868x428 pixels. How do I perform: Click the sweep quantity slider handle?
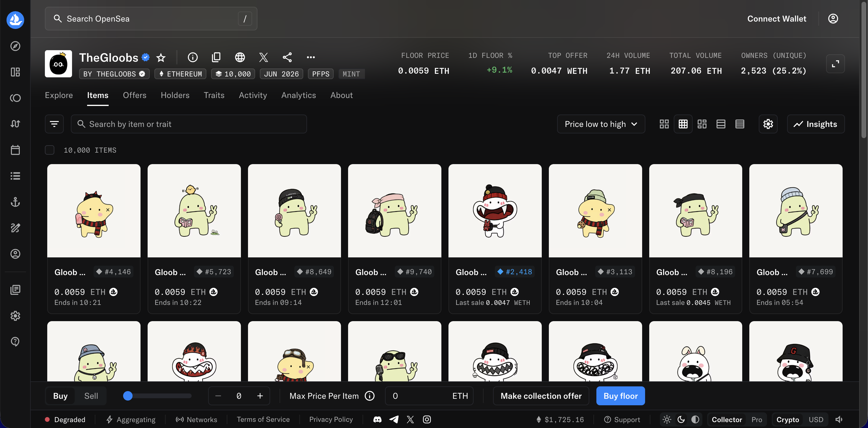[128, 396]
